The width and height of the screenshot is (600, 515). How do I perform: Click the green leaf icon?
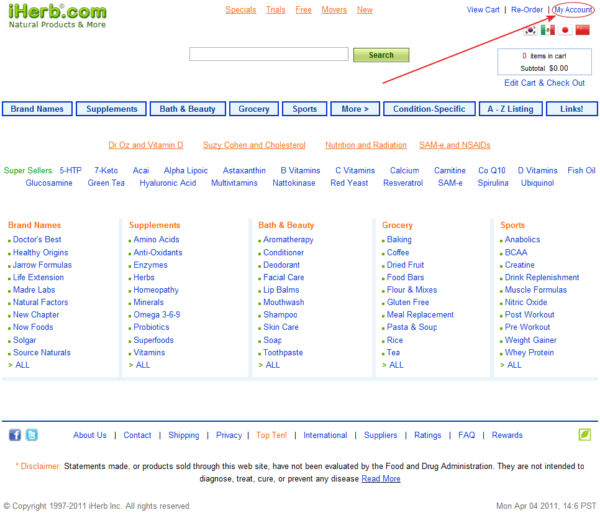point(585,435)
